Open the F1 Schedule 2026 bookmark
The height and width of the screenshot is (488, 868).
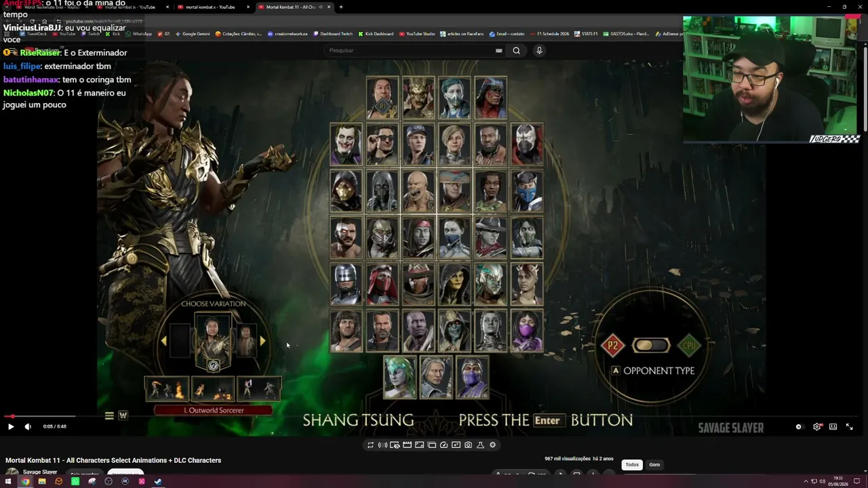click(551, 34)
